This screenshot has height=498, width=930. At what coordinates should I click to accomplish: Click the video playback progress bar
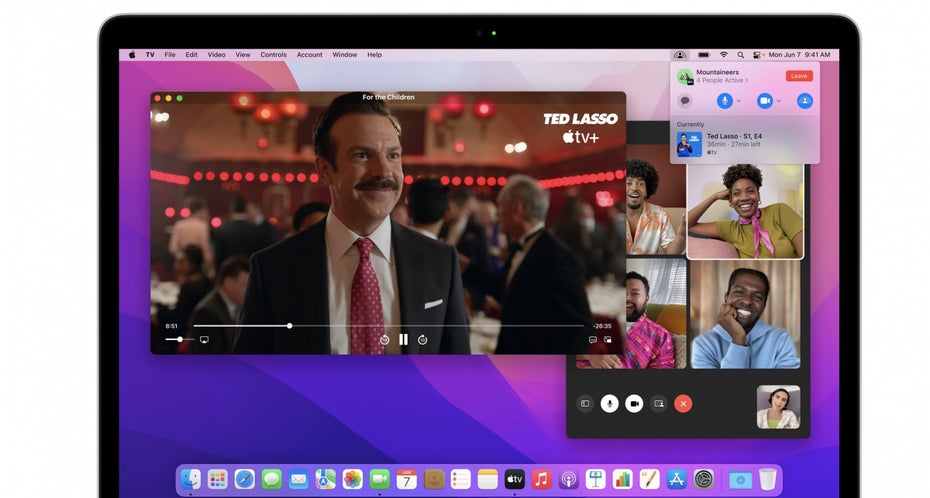pyautogui.click(x=400, y=326)
